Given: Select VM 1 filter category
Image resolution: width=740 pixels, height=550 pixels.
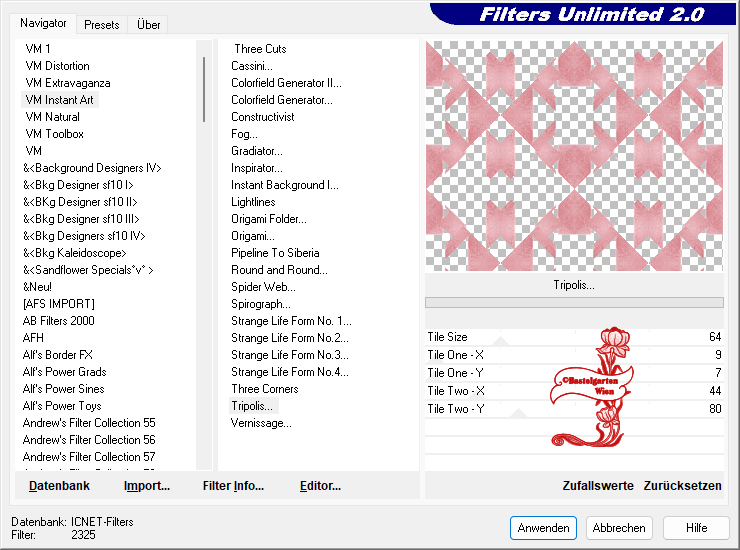Looking at the screenshot, I should coord(38,49).
